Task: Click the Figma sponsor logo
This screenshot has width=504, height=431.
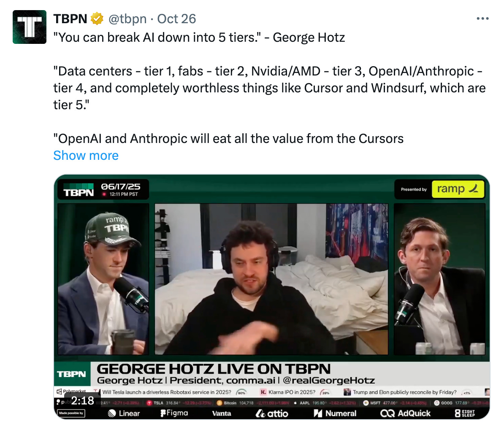Action: click(174, 413)
